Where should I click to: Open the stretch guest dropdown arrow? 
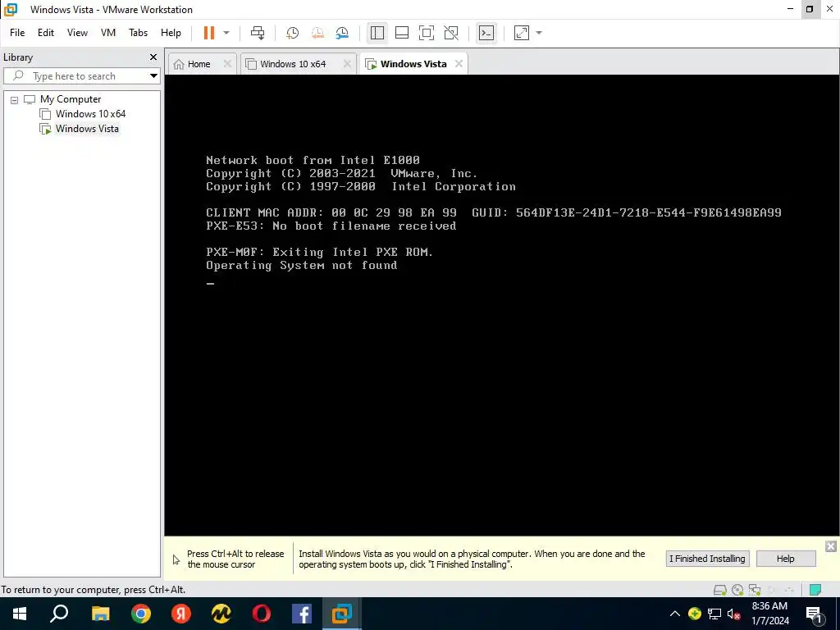pos(539,33)
